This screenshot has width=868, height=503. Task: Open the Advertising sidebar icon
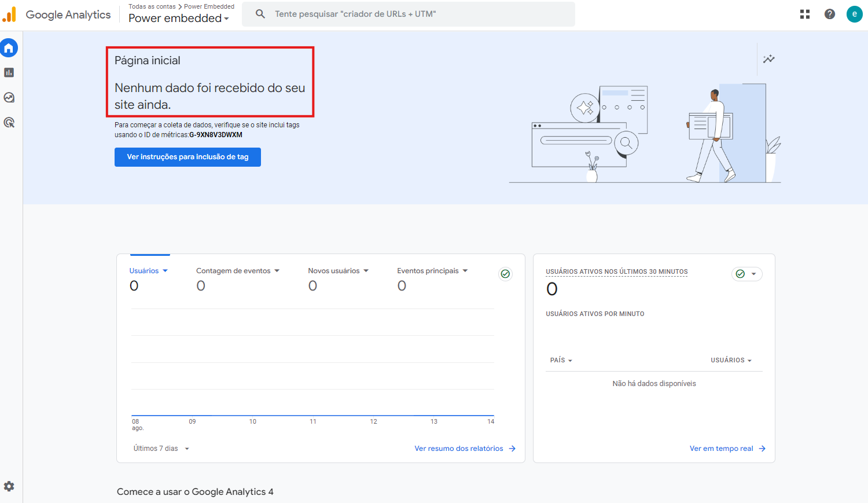pyautogui.click(x=9, y=123)
